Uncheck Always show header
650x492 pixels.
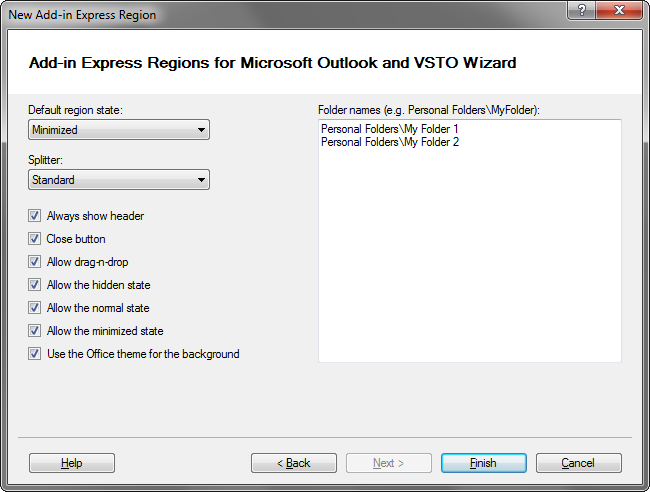pos(35,216)
